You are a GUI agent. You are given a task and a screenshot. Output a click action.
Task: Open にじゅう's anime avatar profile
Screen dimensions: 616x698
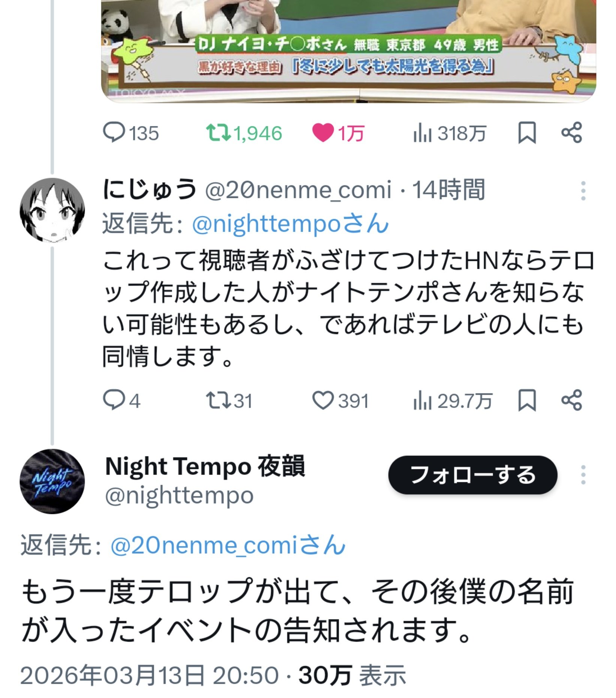(x=52, y=210)
